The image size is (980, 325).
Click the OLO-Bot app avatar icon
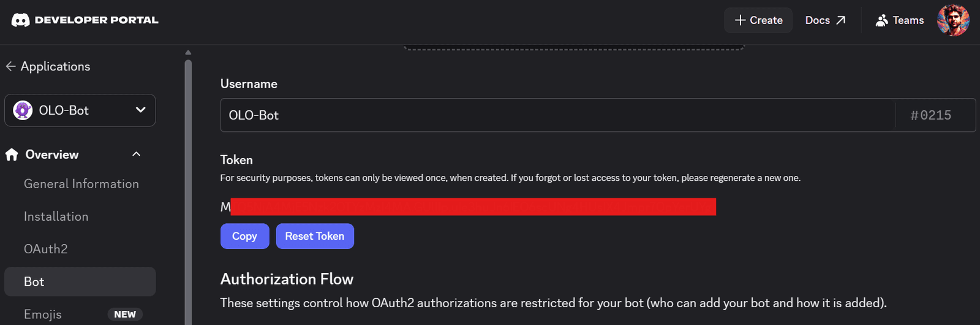[x=23, y=110]
